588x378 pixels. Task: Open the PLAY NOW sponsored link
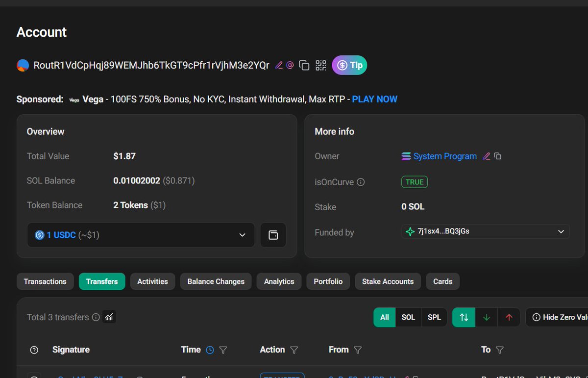pyautogui.click(x=375, y=99)
